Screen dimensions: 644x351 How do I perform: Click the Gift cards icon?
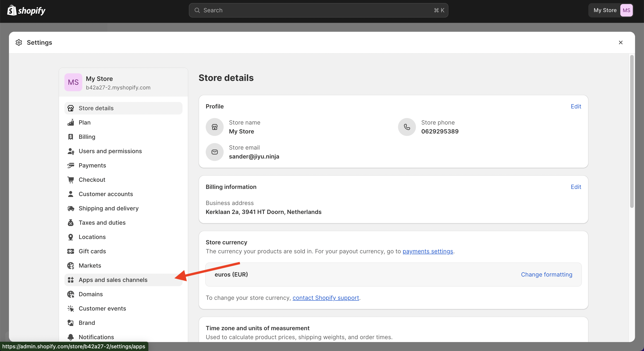[71, 251]
